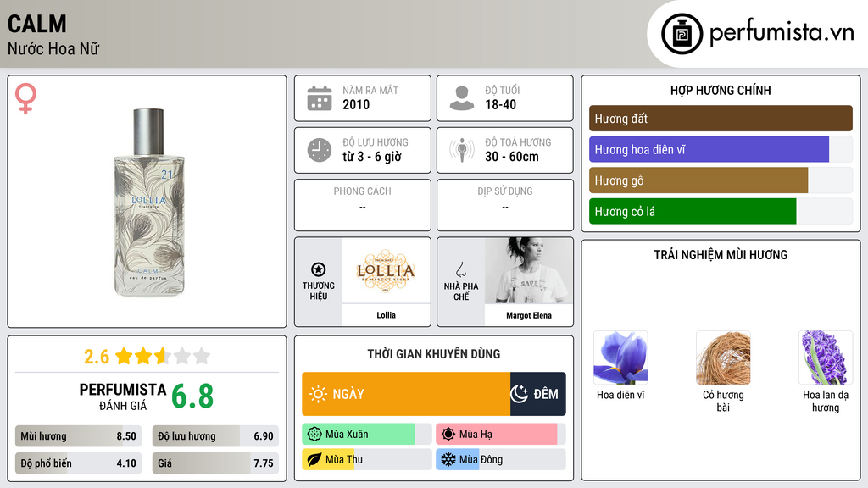Click the leaf icon for Mùa Thu
The image size is (868, 488).
(314, 459)
